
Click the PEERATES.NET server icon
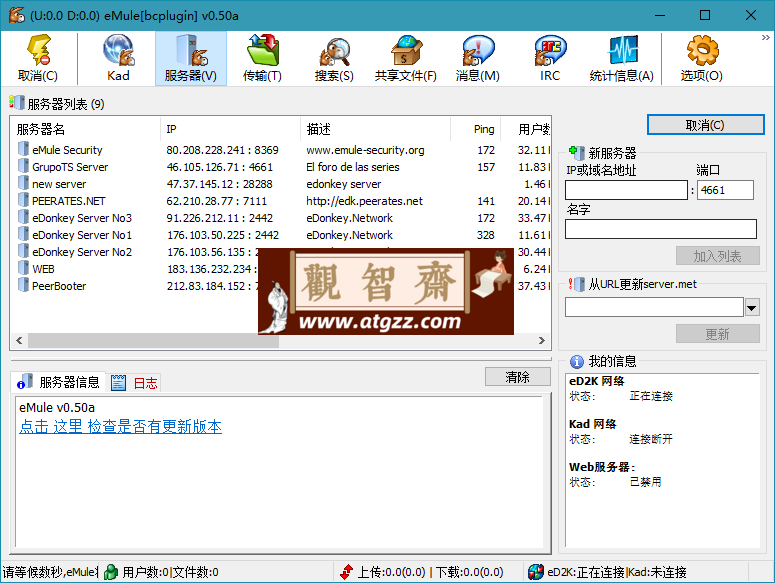click(x=23, y=200)
